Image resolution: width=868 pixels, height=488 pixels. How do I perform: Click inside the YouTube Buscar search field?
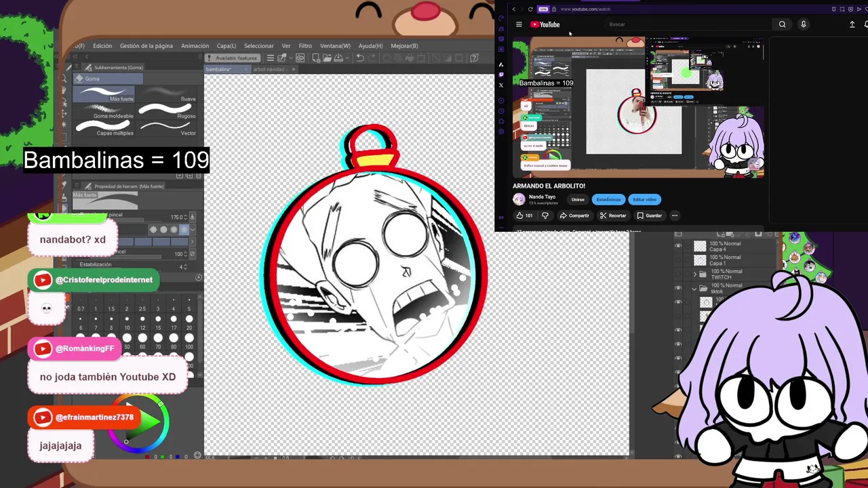[688, 24]
